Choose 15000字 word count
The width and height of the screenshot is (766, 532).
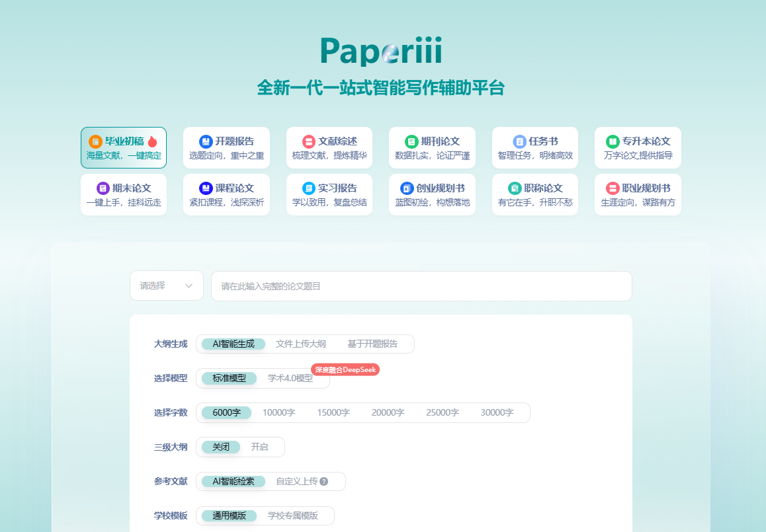point(333,413)
